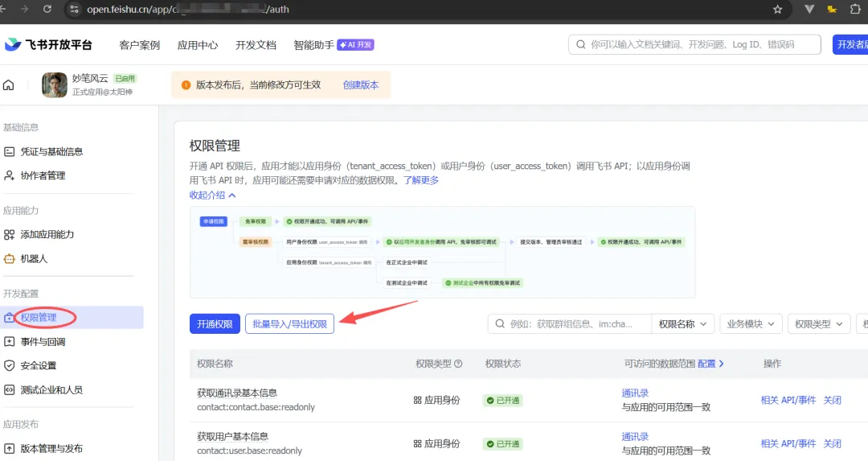Click 创建版本 link in the notice banner

point(361,84)
